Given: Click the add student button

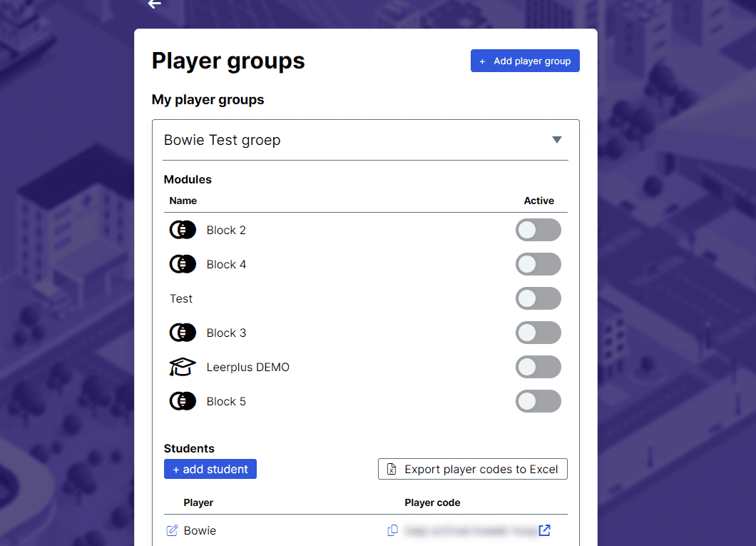Looking at the screenshot, I should (210, 470).
